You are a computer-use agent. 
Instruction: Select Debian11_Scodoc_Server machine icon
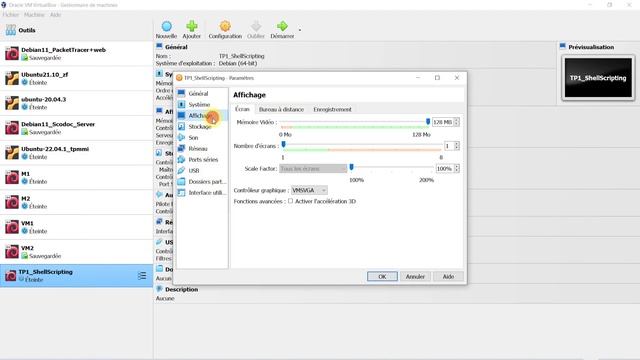coord(12,128)
